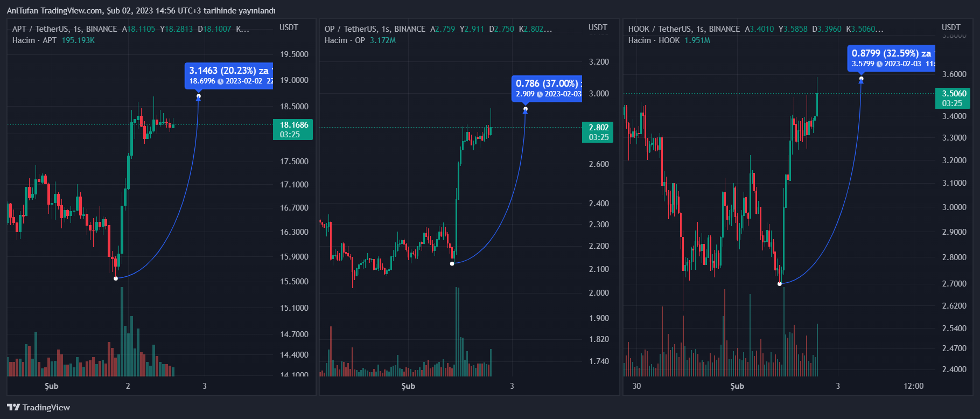Image resolution: width=980 pixels, height=419 pixels.
Task: Select the APT projection arrow end point
Action: coord(199,97)
